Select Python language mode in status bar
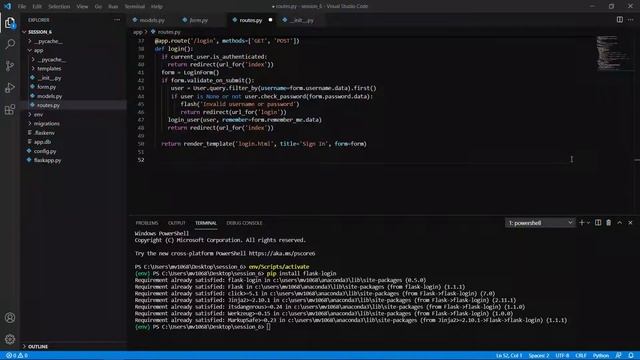The image size is (640, 360). tap(601, 356)
